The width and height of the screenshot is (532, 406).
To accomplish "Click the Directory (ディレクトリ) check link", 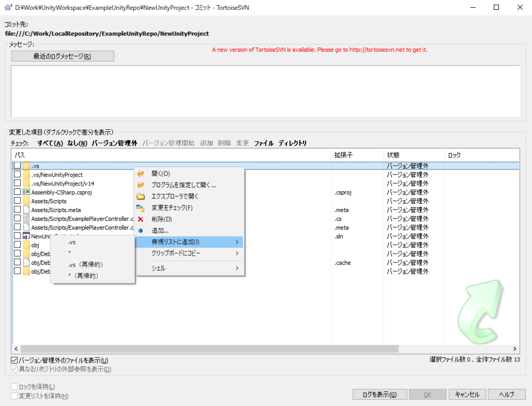I will (292, 143).
